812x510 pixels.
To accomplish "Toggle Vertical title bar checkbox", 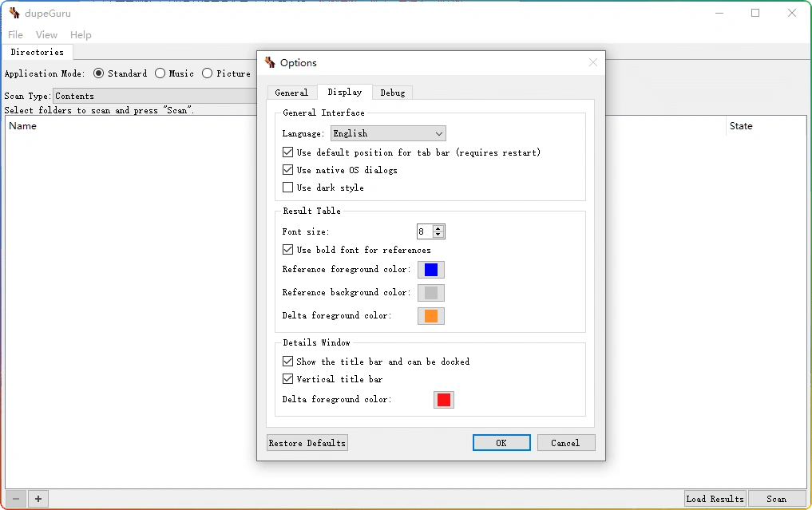I will pos(288,379).
